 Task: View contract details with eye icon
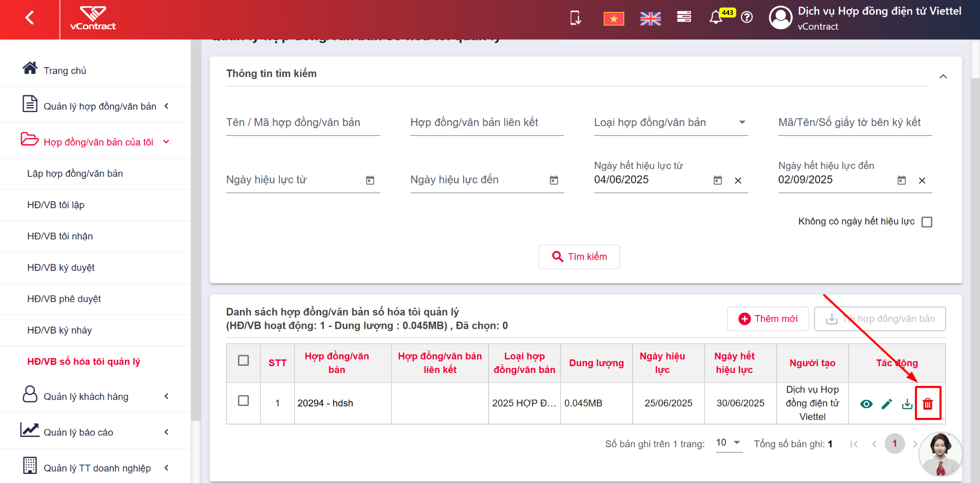[866, 404]
